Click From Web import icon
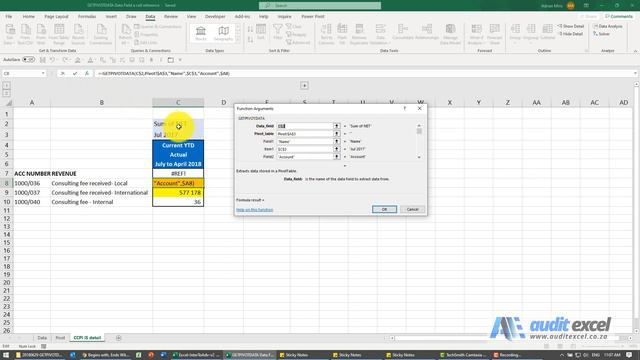This screenshot has height=360, width=640. pos(41,34)
